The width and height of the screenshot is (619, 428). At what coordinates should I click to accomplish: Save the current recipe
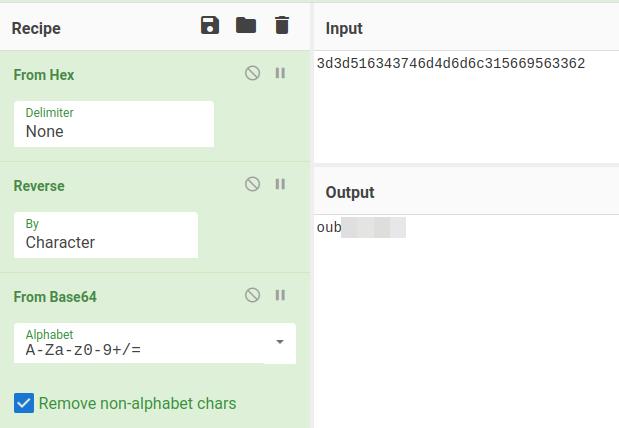[210, 26]
